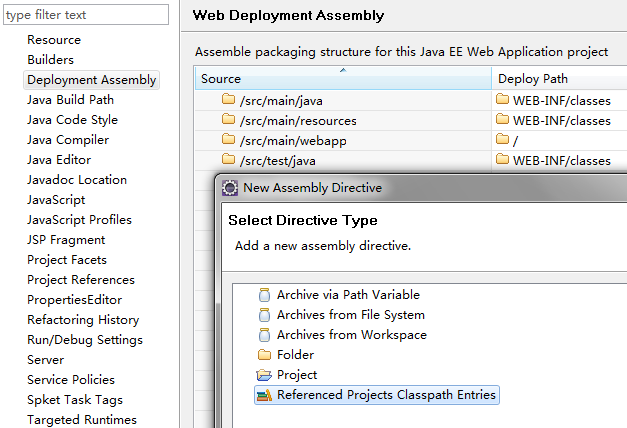The height and width of the screenshot is (428, 627).
Task: Select the Project directive type
Action: (x=297, y=375)
